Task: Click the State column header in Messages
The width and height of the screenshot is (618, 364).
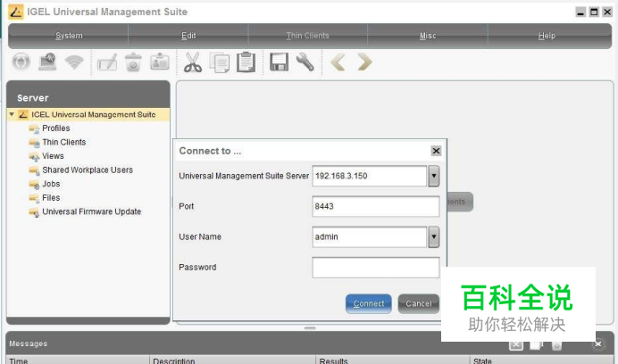Action: (x=541, y=360)
